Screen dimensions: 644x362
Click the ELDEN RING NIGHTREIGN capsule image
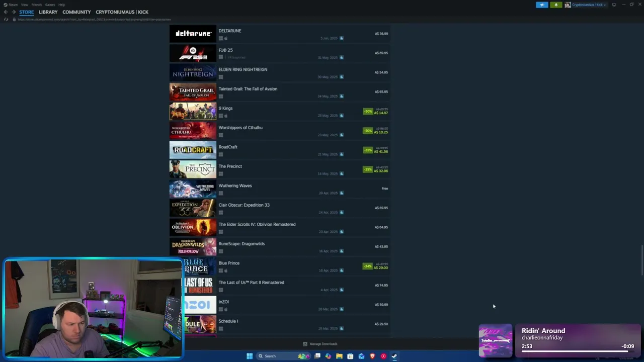[x=193, y=72]
